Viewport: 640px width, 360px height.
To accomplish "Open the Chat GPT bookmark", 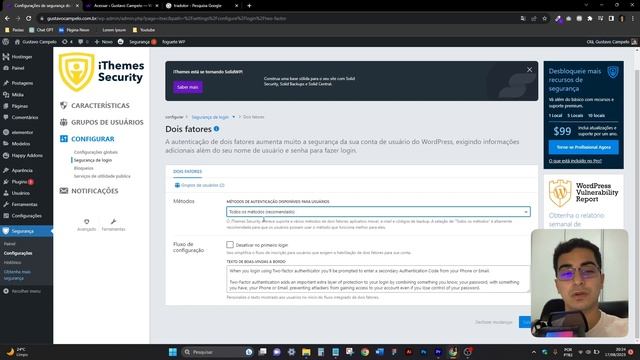I will (41, 30).
